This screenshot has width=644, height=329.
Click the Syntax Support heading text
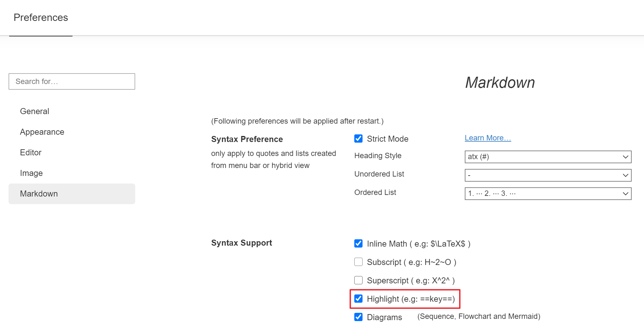click(242, 243)
